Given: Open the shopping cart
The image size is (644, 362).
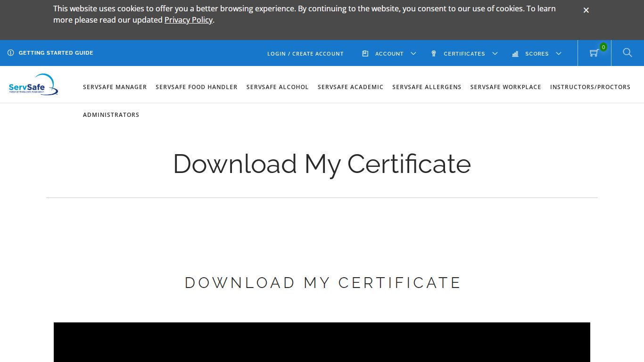Looking at the screenshot, I should pyautogui.click(x=594, y=53).
